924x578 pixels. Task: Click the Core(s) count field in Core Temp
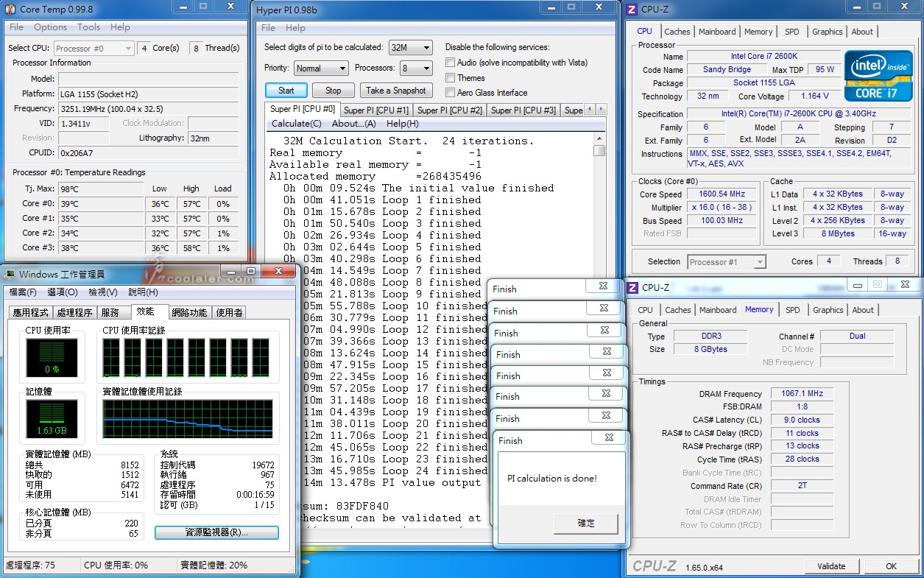pyautogui.click(x=144, y=48)
